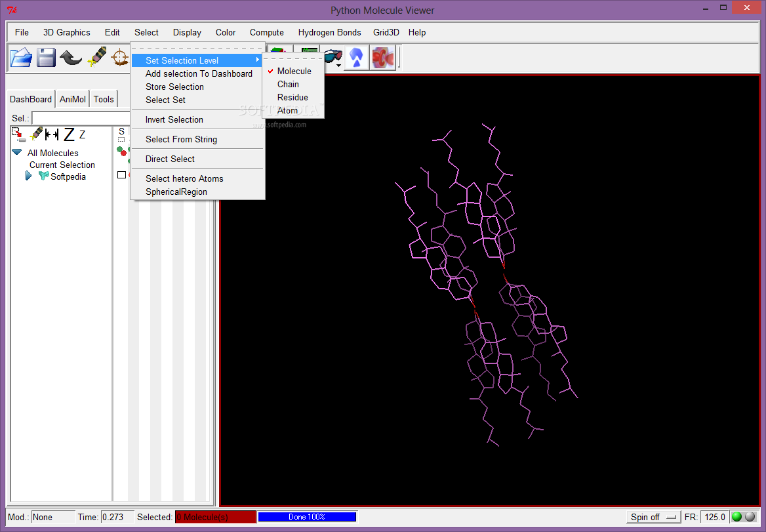Choose Direct Select menu entry
This screenshot has width=766, height=532.
(198, 159)
